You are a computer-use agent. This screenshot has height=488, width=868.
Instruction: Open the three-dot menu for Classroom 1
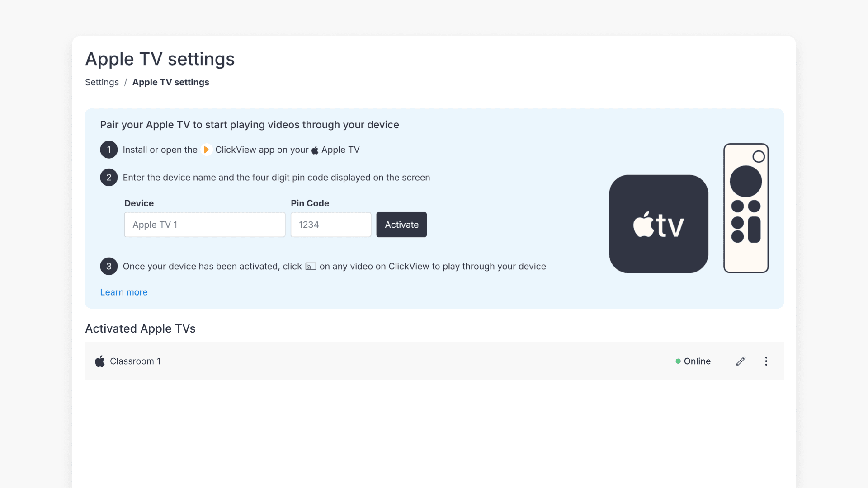tap(766, 361)
